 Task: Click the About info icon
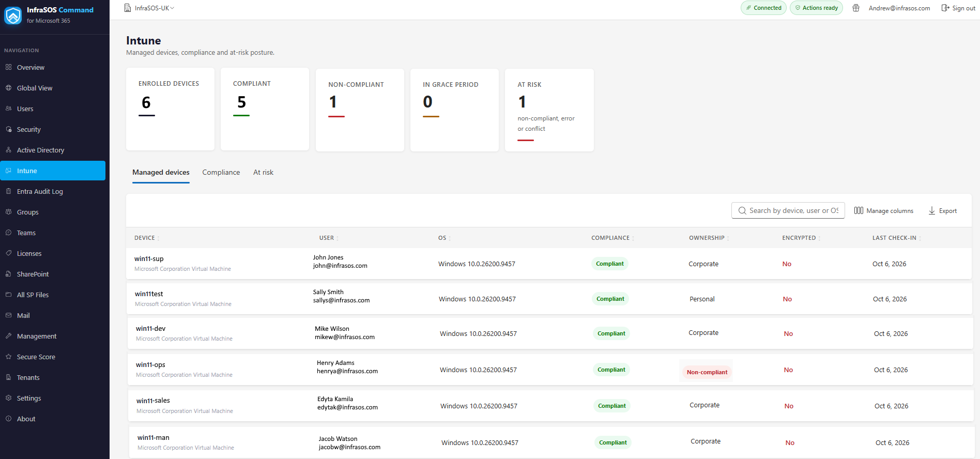[x=9, y=419]
